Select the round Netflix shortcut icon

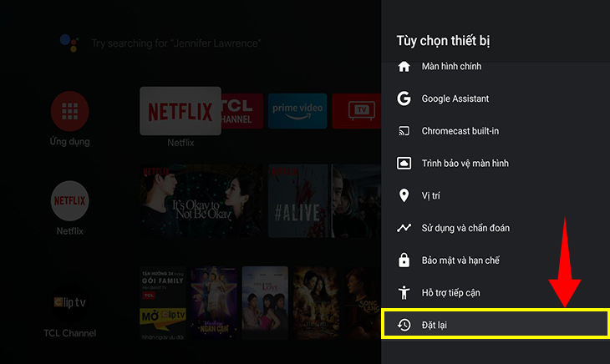pos(70,200)
